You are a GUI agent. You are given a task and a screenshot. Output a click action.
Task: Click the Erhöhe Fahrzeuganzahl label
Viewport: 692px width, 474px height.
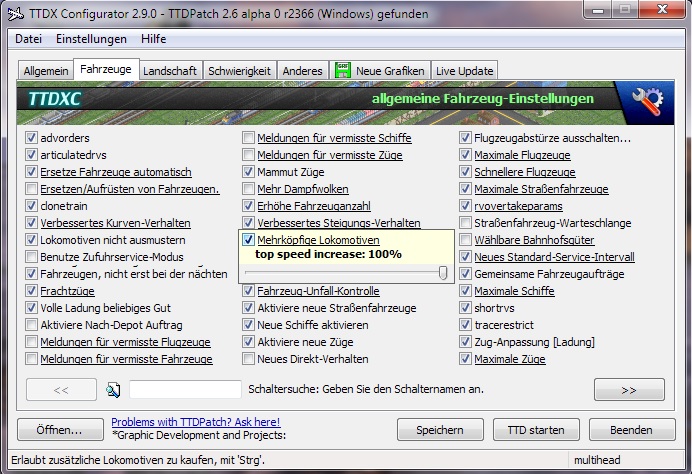(314, 206)
